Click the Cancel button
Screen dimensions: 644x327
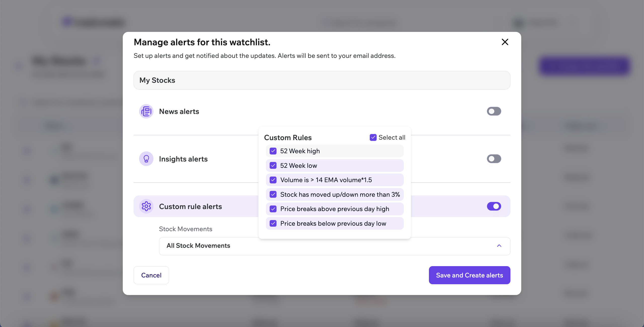tap(151, 275)
